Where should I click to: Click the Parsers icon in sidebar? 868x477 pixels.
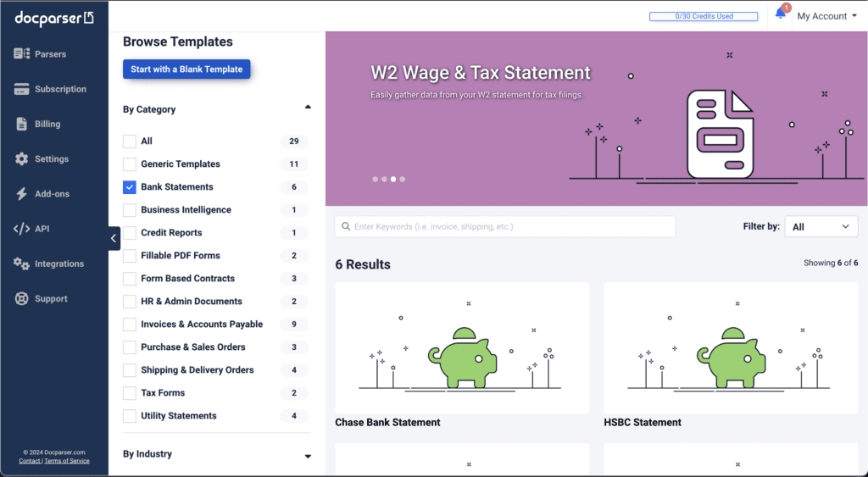point(22,54)
